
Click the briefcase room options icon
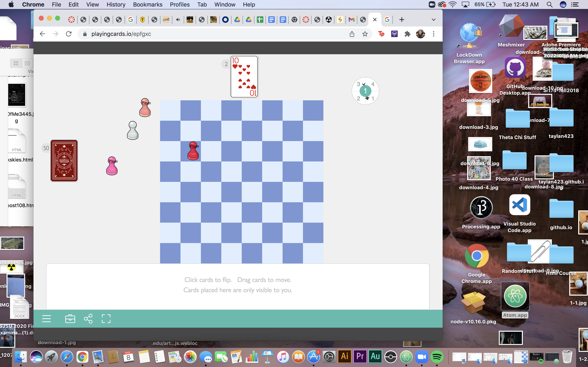(70, 318)
